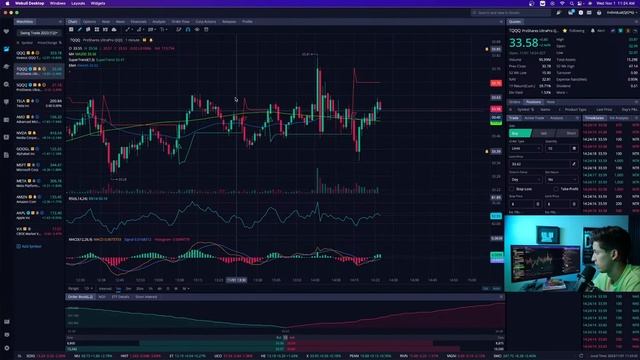Toggle the magnet snap icon in chart toolbar
The width and height of the screenshot is (640, 360).
coord(188,29)
